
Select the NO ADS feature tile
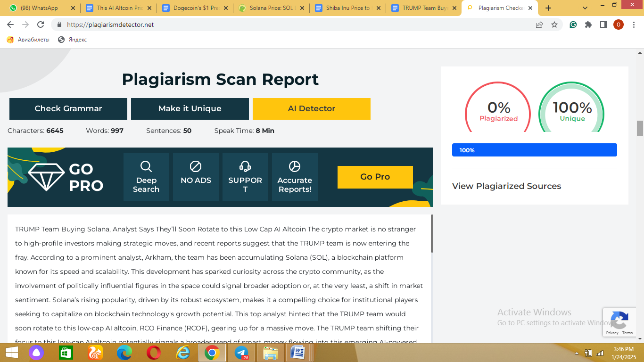pyautogui.click(x=196, y=177)
